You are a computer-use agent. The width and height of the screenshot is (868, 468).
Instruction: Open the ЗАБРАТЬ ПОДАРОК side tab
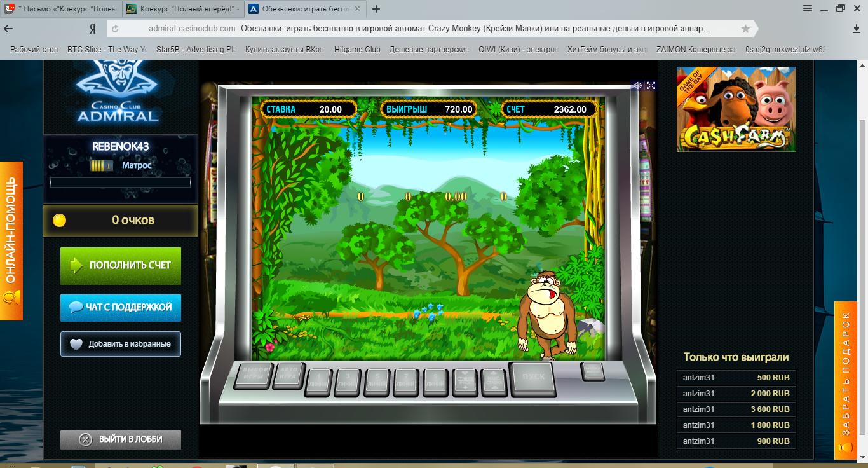coord(846,380)
